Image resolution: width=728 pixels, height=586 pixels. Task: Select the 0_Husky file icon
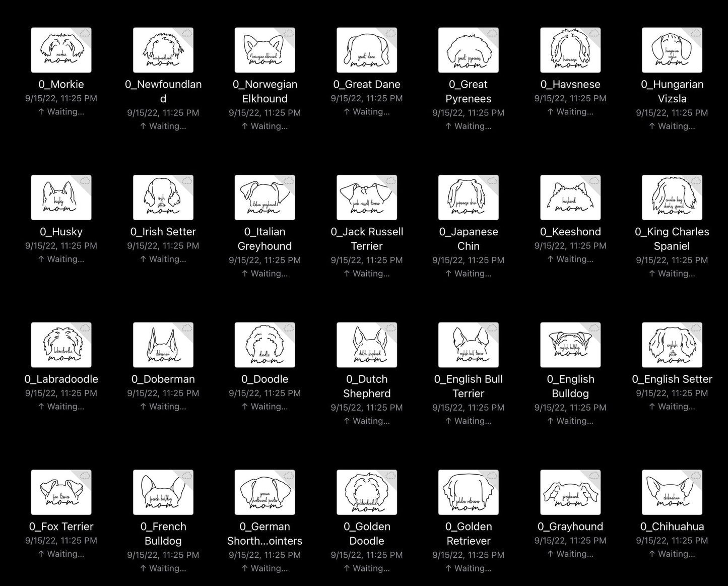[61, 198]
